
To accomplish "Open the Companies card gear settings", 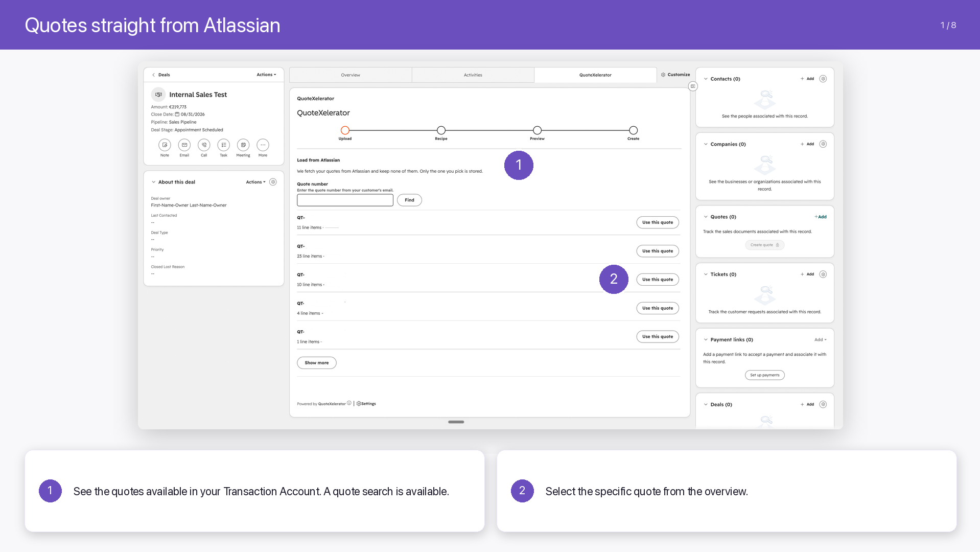I will 823,144.
